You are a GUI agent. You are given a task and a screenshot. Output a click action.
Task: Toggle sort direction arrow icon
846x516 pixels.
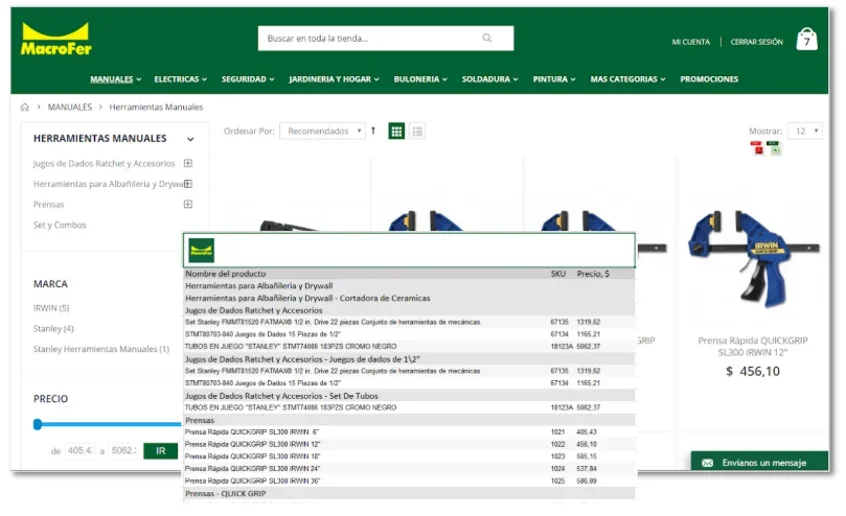tap(373, 131)
